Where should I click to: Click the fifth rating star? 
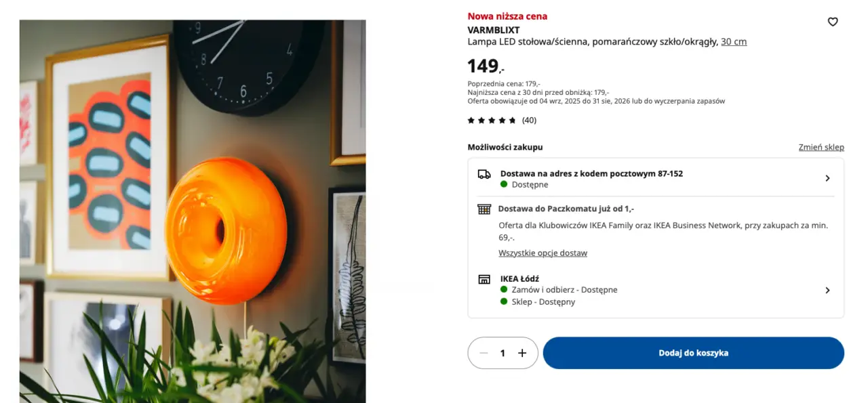tap(513, 120)
